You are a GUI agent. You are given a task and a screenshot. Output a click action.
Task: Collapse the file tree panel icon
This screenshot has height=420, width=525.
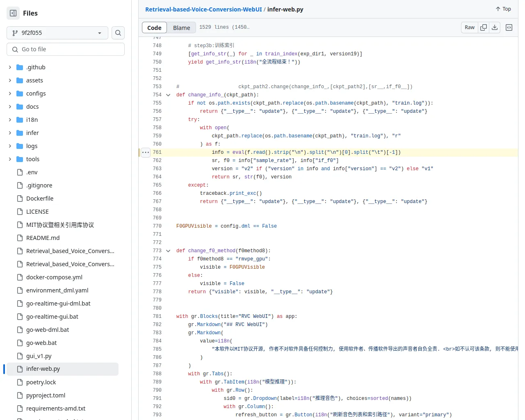(13, 13)
